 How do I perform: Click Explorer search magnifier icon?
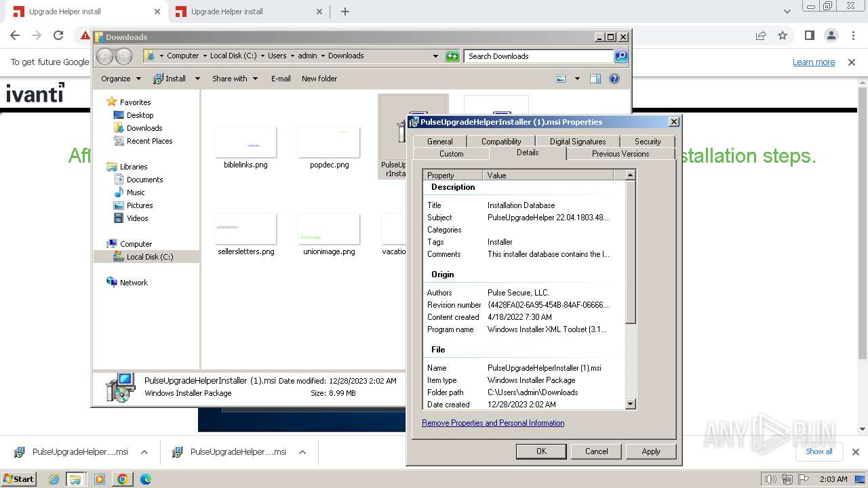(x=621, y=56)
